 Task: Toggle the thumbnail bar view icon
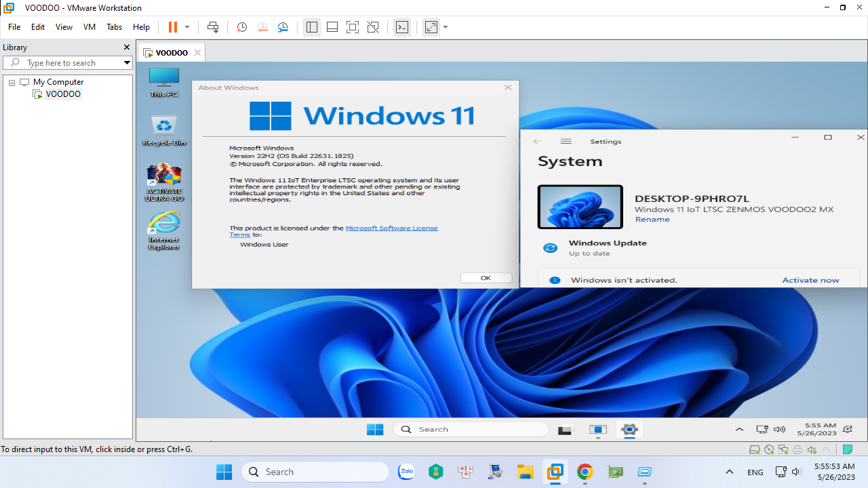point(332,27)
